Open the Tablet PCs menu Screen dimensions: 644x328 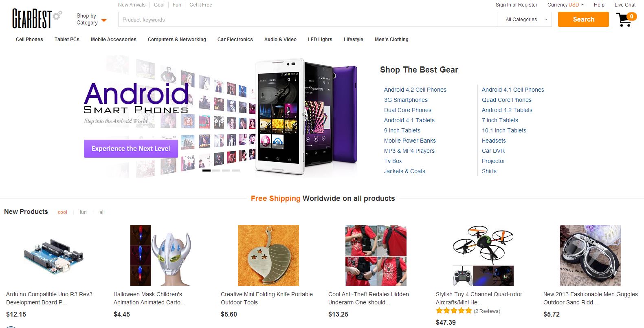click(x=67, y=40)
